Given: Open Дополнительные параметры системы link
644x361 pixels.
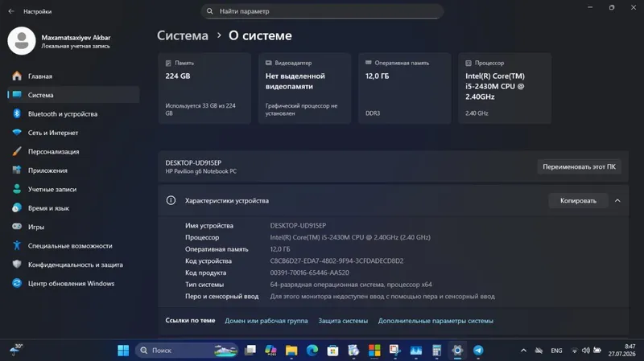Looking at the screenshot, I should click(436, 321).
